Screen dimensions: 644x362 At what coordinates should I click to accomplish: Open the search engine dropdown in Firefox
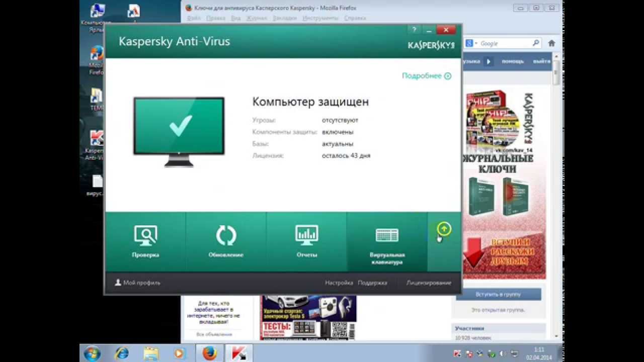(471, 44)
